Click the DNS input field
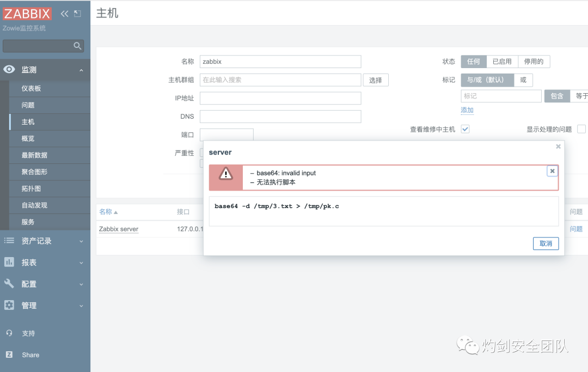Viewport: 588px width, 372px height. click(280, 116)
